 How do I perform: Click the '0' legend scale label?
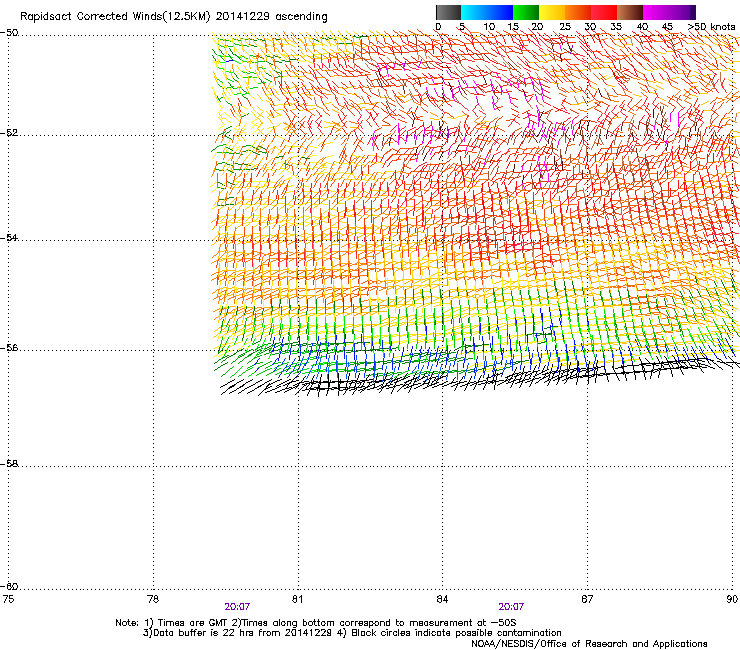pyautogui.click(x=438, y=27)
